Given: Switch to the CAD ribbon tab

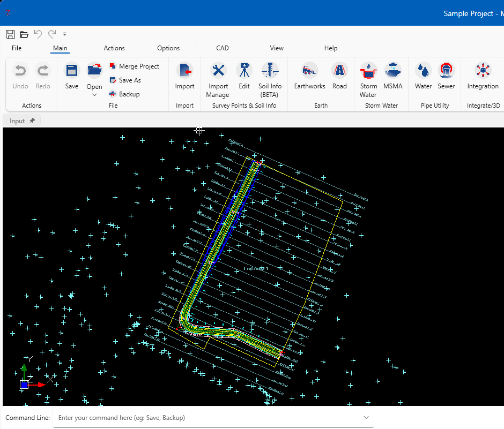Looking at the screenshot, I should click(x=223, y=48).
